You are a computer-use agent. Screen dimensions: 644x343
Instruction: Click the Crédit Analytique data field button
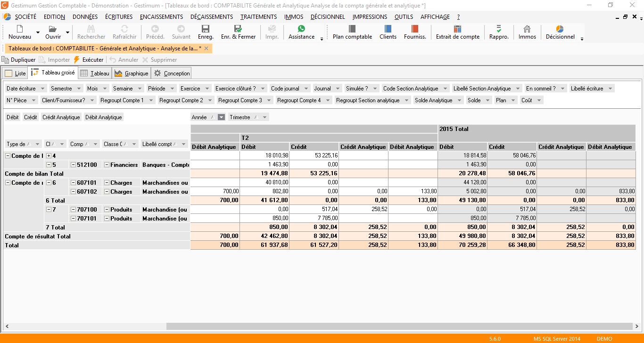point(61,117)
